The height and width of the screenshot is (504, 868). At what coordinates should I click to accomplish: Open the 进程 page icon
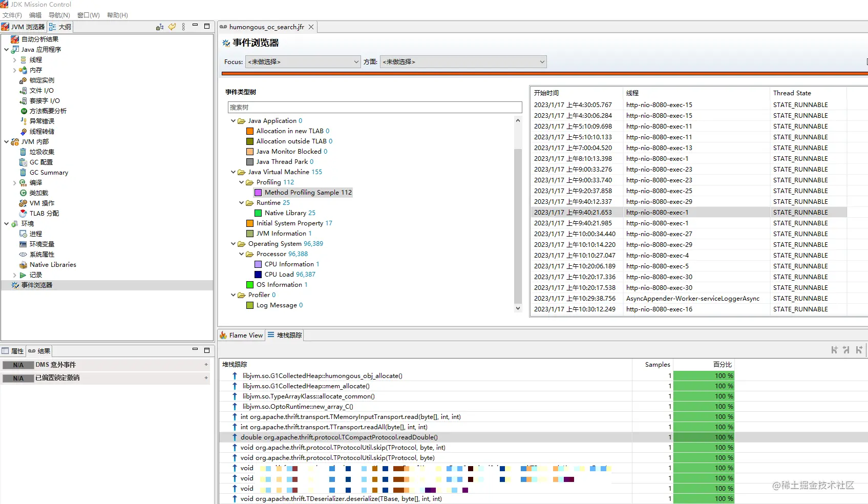pyautogui.click(x=23, y=234)
